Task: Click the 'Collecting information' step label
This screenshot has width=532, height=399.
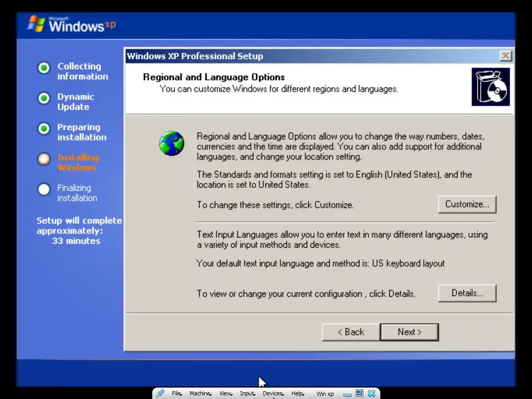Action: click(83, 71)
